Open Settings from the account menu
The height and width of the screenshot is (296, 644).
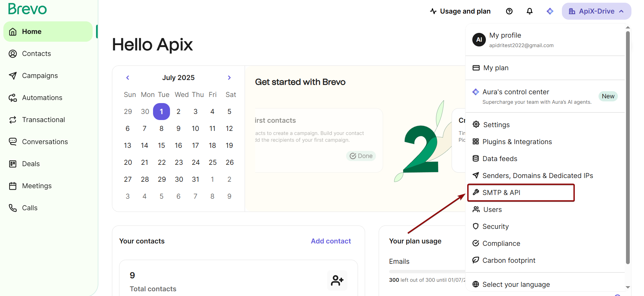545,125
